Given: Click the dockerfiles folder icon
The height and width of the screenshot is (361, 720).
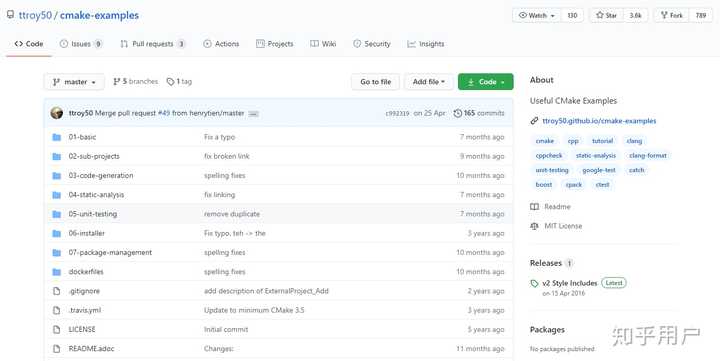Looking at the screenshot, I should (x=56, y=272).
